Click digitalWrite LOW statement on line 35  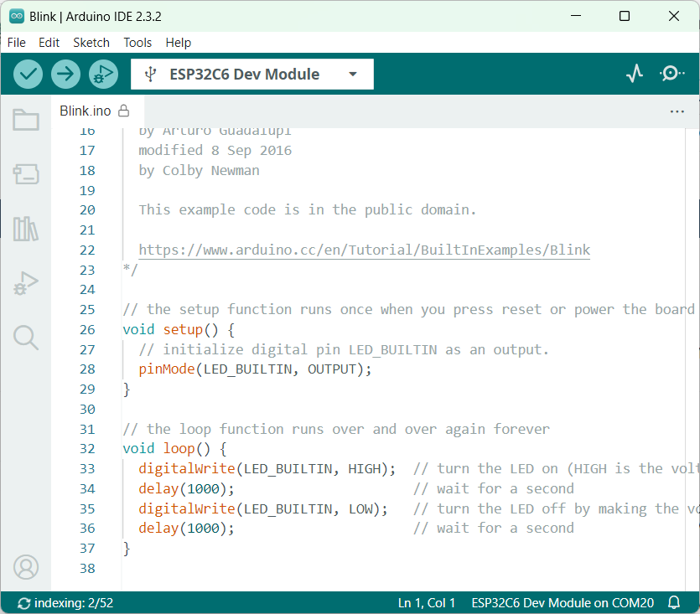[x=263, y=508]
